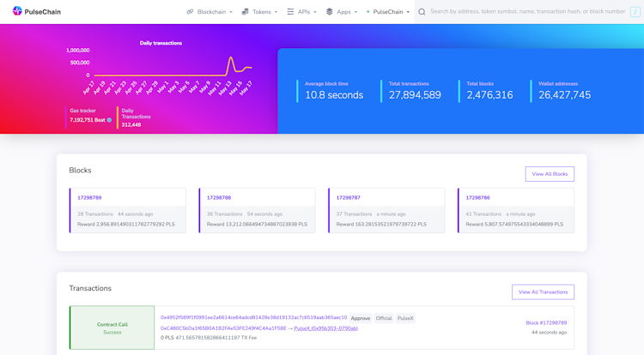644x355 pixels.
Task: Click the Gas tracker 7,192,751 Beat value
Action: (x=88, y=120)
